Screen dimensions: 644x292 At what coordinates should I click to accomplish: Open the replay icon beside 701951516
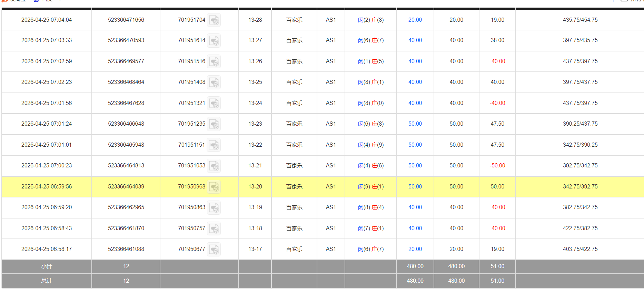tap(214, 62)
